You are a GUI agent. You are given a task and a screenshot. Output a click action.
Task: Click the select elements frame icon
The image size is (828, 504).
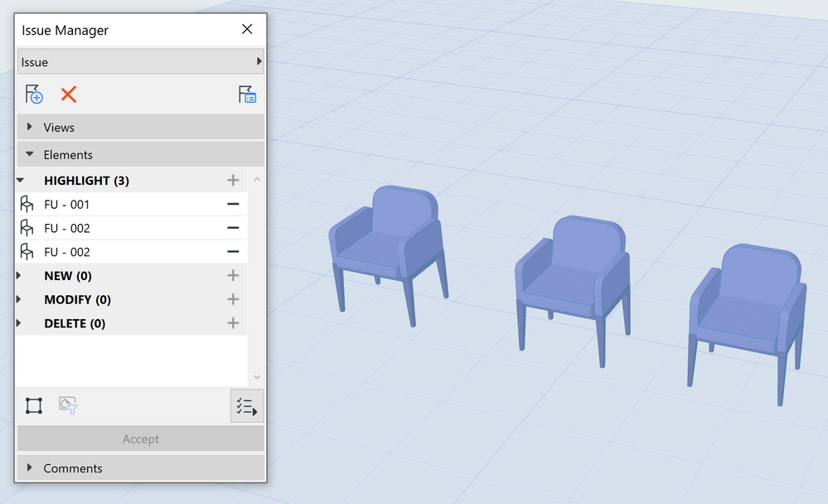(34, 405)
